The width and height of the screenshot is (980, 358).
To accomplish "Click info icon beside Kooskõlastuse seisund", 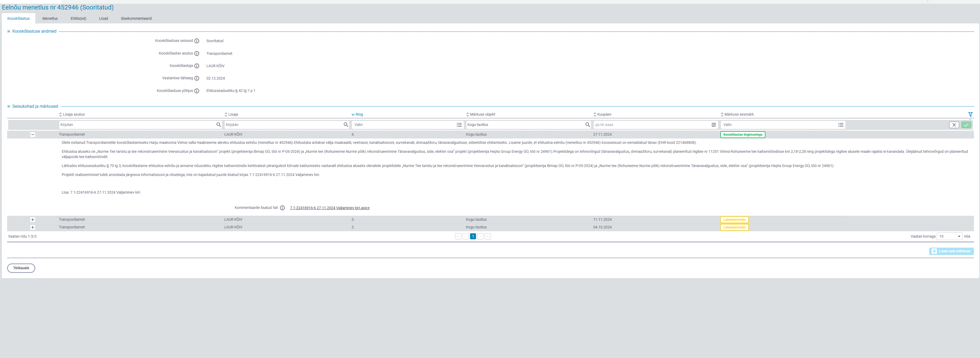I will 197,41.
